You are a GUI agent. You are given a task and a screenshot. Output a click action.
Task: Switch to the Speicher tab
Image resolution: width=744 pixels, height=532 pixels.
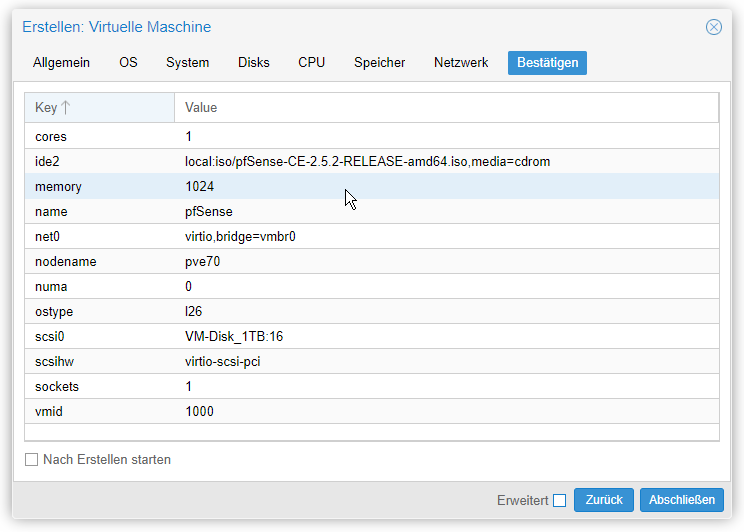click(380, 63)
